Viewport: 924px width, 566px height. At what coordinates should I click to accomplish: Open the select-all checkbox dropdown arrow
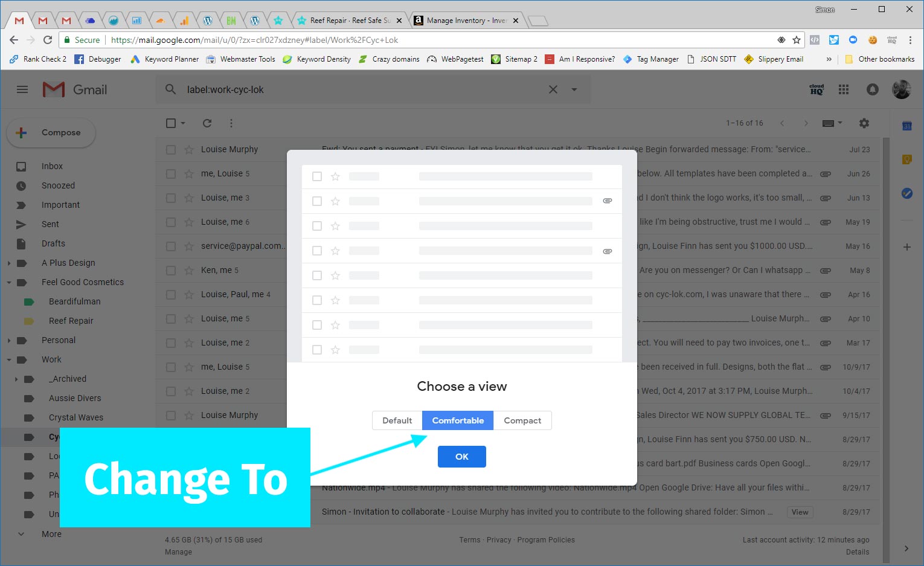click(183, 123)
